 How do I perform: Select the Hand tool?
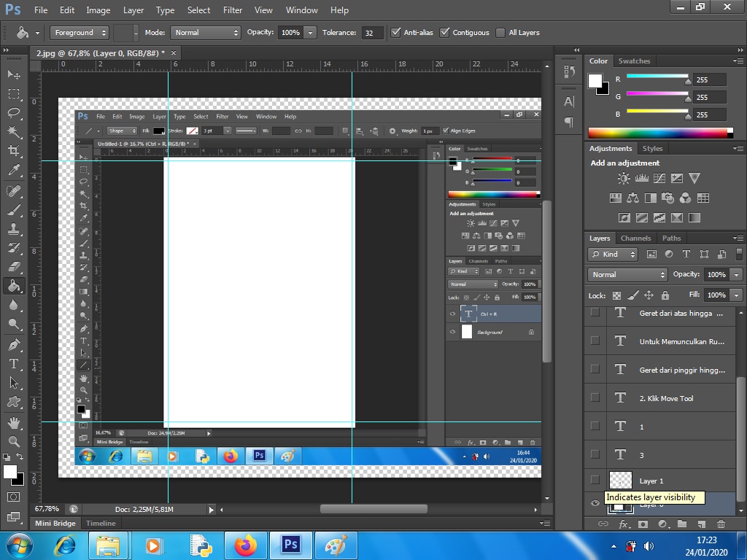(x=12, y=421)
